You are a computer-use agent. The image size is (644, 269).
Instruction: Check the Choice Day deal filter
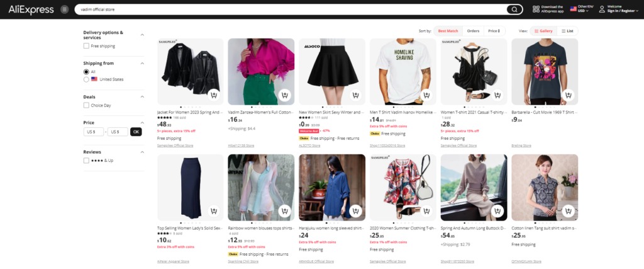pos(86,105)
